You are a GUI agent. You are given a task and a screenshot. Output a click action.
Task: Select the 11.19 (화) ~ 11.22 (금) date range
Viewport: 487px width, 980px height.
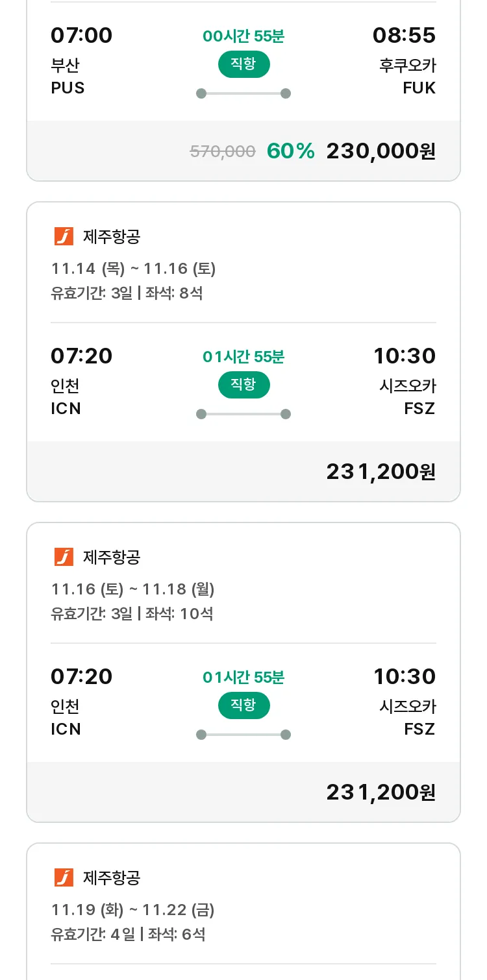(x=132, y=910)
